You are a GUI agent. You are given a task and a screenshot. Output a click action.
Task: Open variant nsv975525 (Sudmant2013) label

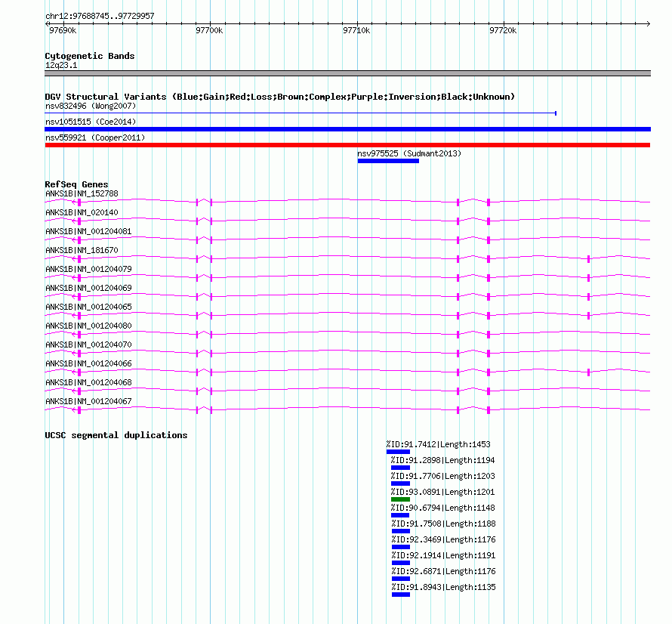pyautogui.click(x=409, y=153)
